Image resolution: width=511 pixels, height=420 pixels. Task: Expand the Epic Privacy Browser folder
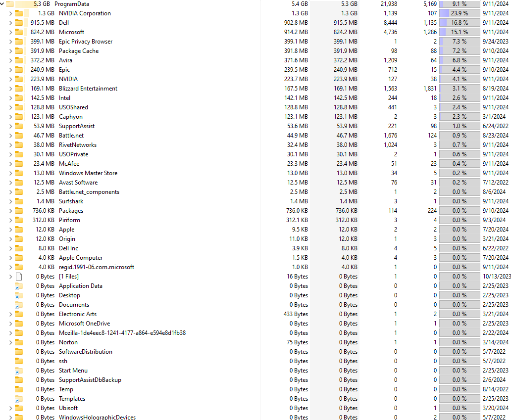(10, 42)
